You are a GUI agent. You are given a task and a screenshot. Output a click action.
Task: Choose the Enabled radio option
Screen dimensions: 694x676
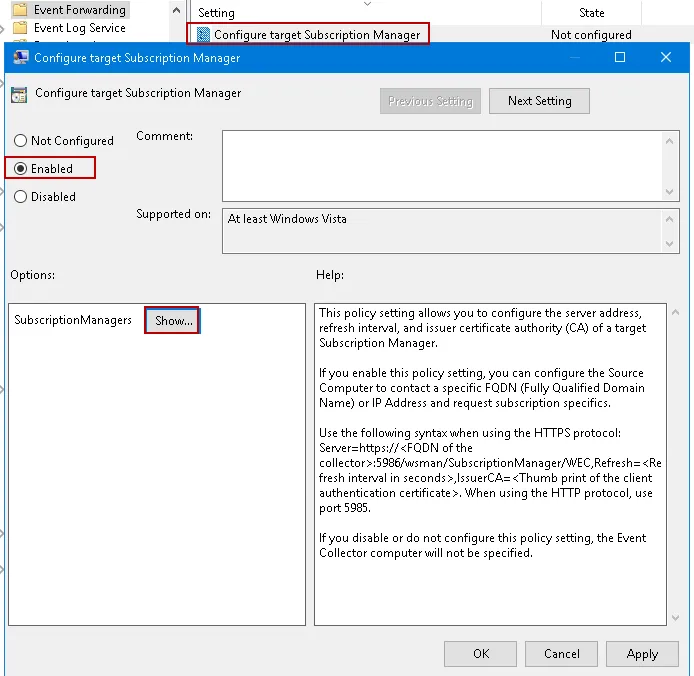coord(20,169)
